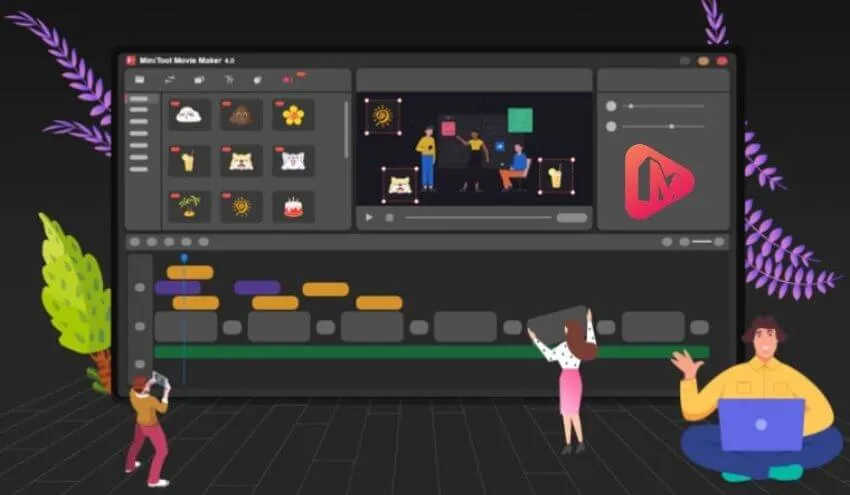Viewport: 850px width, 495px height.
Task: Adjust the upper slider in the properties panel
Action: pyautogui.click(x=664, y=106)
